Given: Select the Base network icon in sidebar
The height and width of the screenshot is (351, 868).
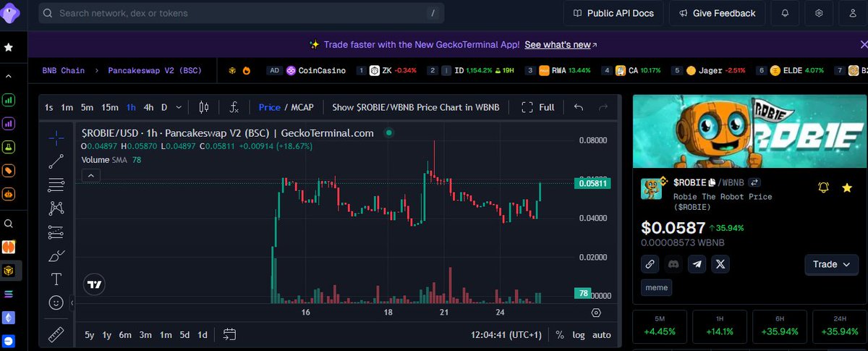Looking at the screenshot, I should coord(9,340).
